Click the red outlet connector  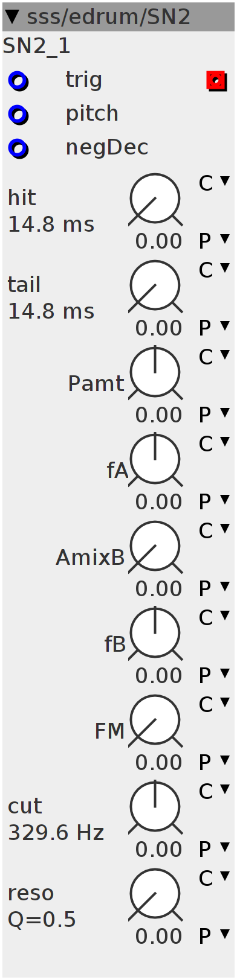(216, 81)
